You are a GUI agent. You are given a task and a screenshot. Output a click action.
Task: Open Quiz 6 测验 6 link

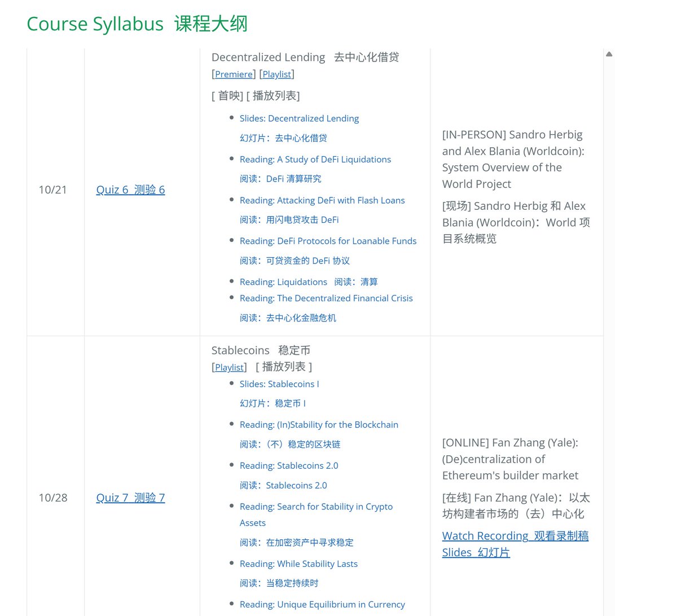[130, 190]
